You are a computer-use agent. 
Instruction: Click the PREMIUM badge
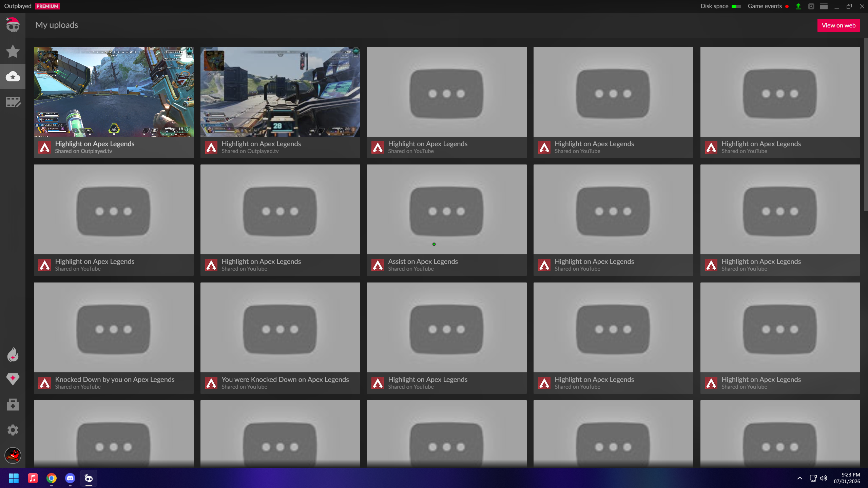[47, 6]
